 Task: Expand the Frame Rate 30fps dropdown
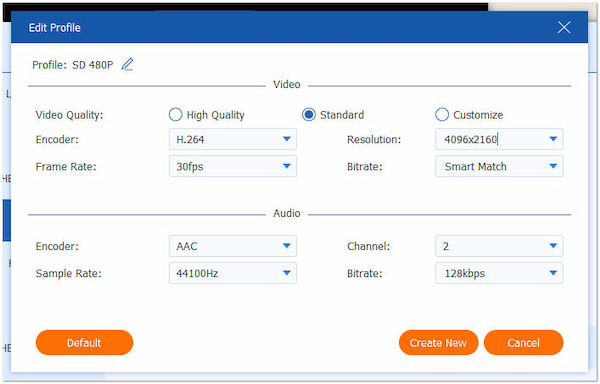[x=233, y=166]
